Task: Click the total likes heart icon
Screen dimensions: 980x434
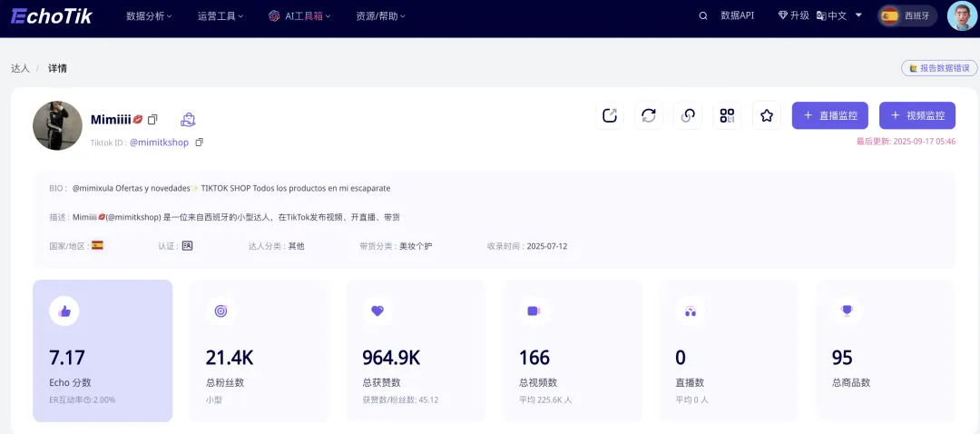Action: pos(377,311)
